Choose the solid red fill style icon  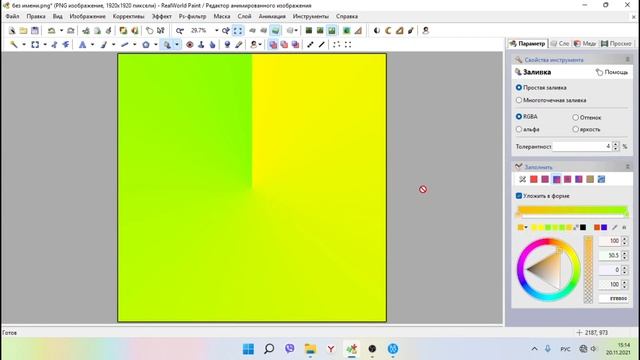click(533, 179)
